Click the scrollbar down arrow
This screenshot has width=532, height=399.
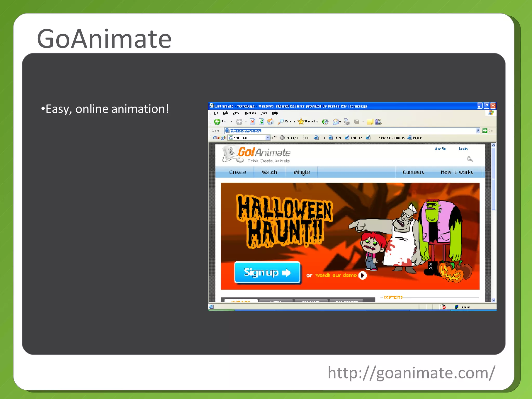tap(493, 300)
